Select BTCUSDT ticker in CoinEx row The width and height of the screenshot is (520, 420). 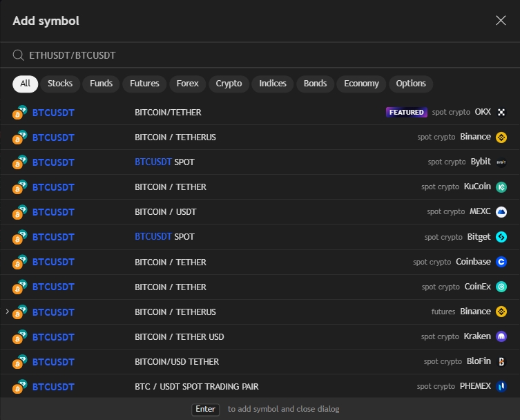pos(53,287)
